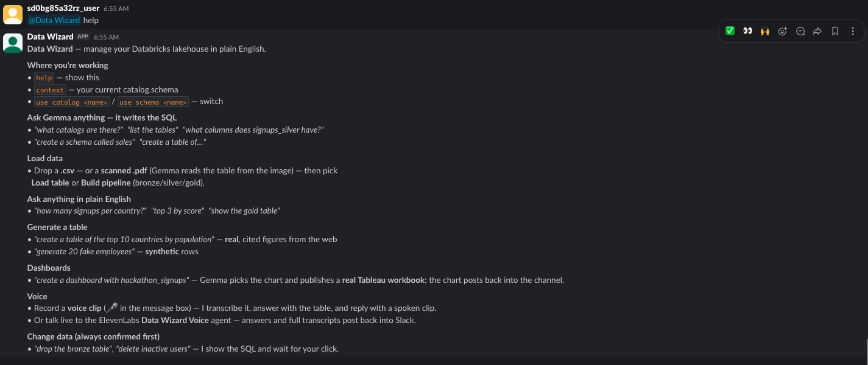The width and height of the screenshot is (868, 365).
Task: Forward the Data Wizard help message
Action: coord(817,31)
